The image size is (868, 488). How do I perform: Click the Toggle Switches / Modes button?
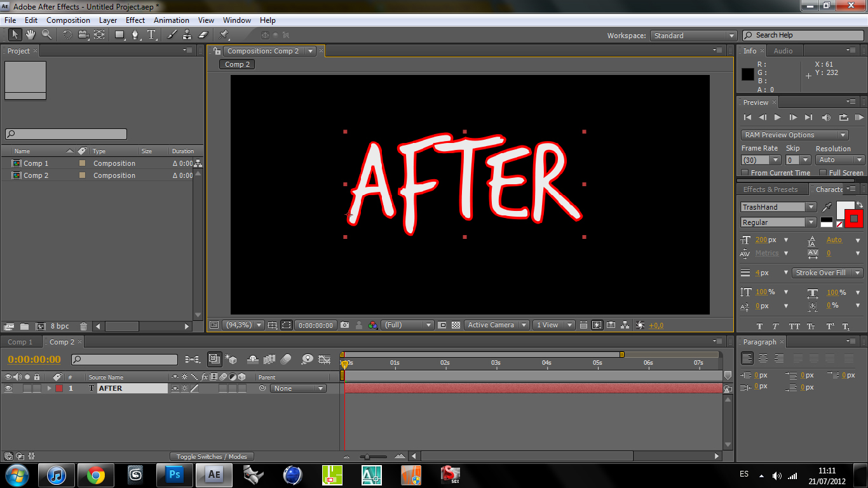coord(212,456)
